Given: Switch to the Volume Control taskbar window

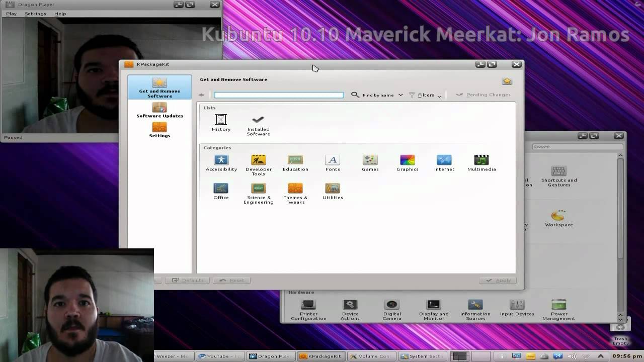Looking at the screenshot, I should pos(371,356).
